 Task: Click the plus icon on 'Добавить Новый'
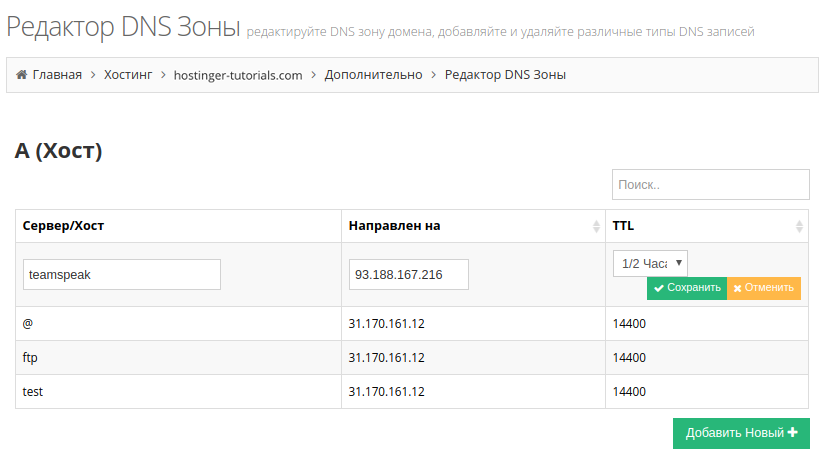[793, 433]
